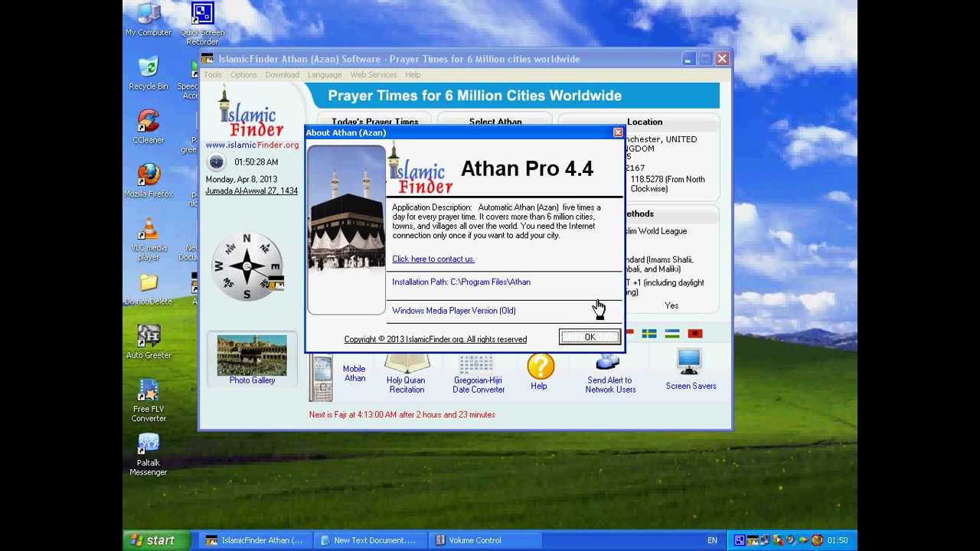Viewport: 980px width, 551px height.
Task: Visit the www.islamicfinder.org link
Action: tap(252, 145)
